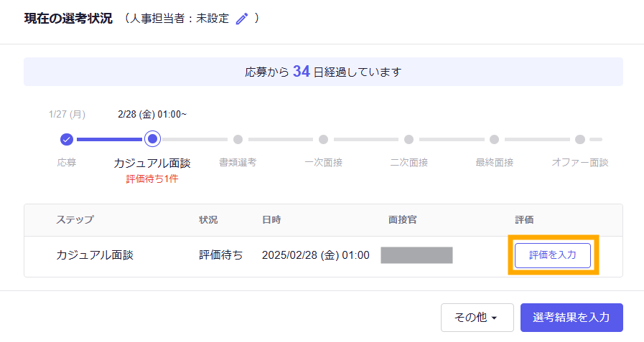Click the 応募 step label

[67, 163]
